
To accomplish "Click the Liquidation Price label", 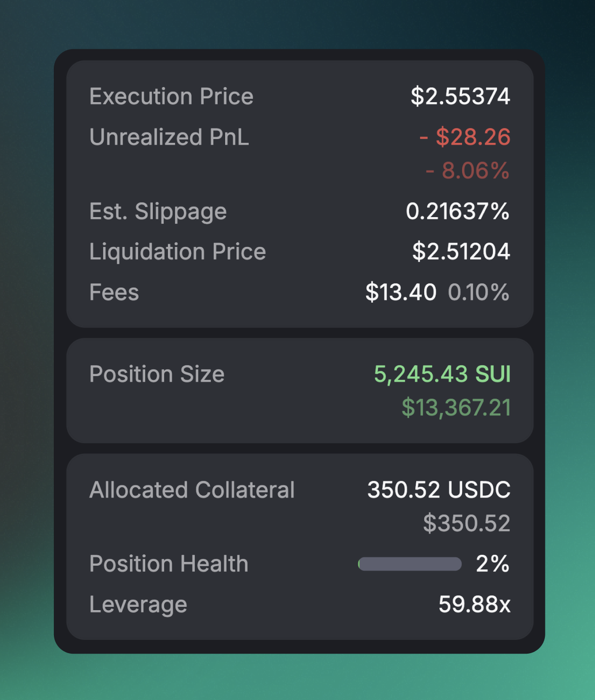I will pos(177,252).
